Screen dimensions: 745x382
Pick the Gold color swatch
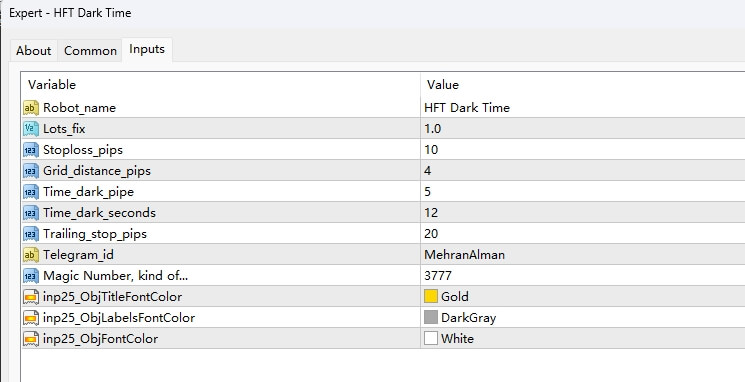[430, 296]
